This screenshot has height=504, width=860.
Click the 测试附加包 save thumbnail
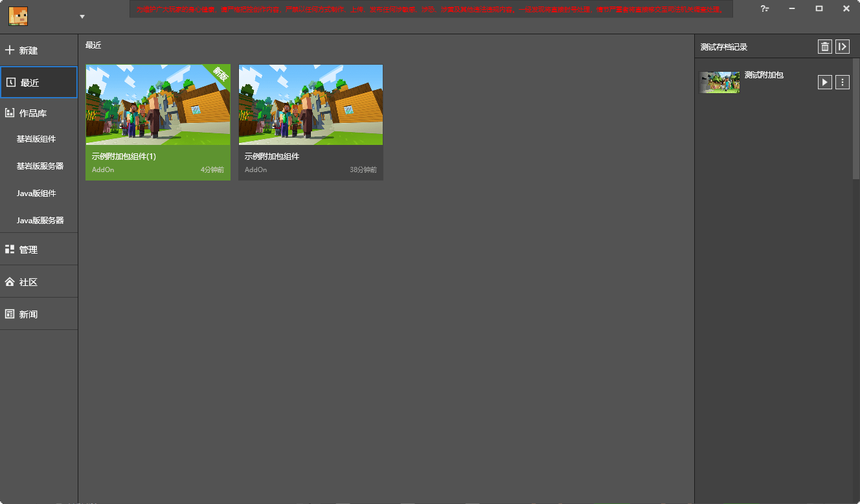pyautogui.click(x=719, y=82)
